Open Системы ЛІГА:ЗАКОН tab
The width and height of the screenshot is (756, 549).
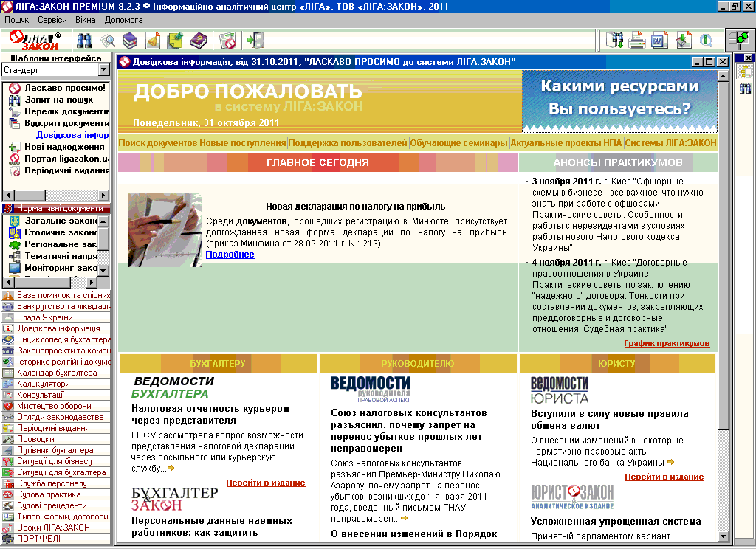coord(670,142)
